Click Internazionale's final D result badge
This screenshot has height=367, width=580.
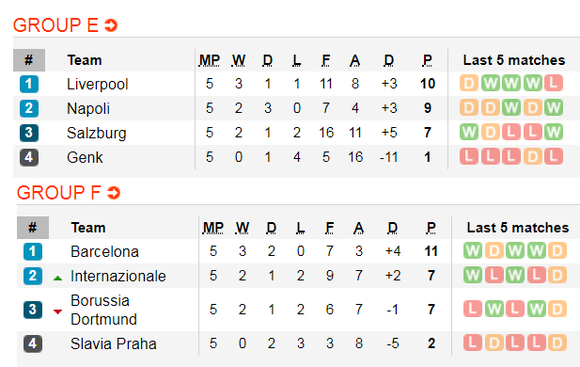pyautogui.click(x=557, y=275)
